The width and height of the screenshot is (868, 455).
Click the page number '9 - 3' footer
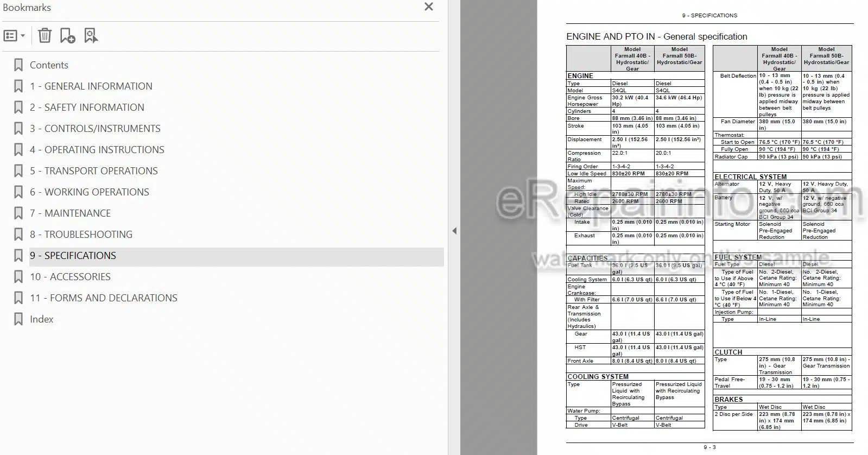point(709,447)
